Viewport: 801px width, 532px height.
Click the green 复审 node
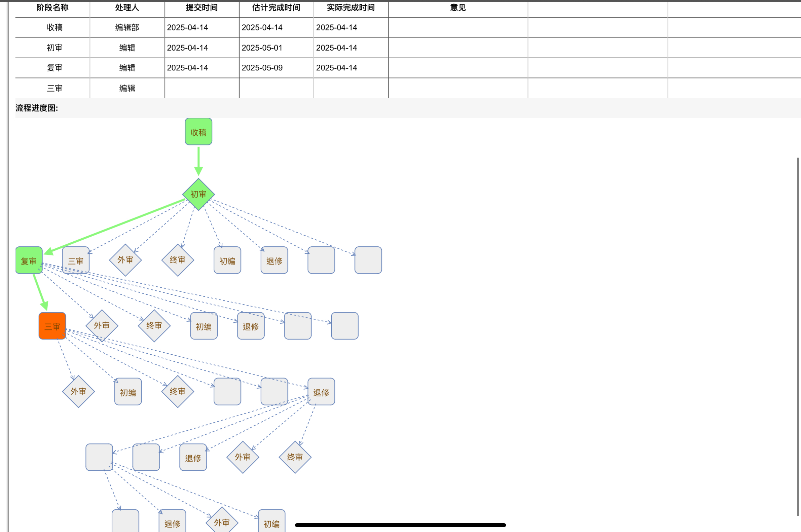[x=29, y=260]
